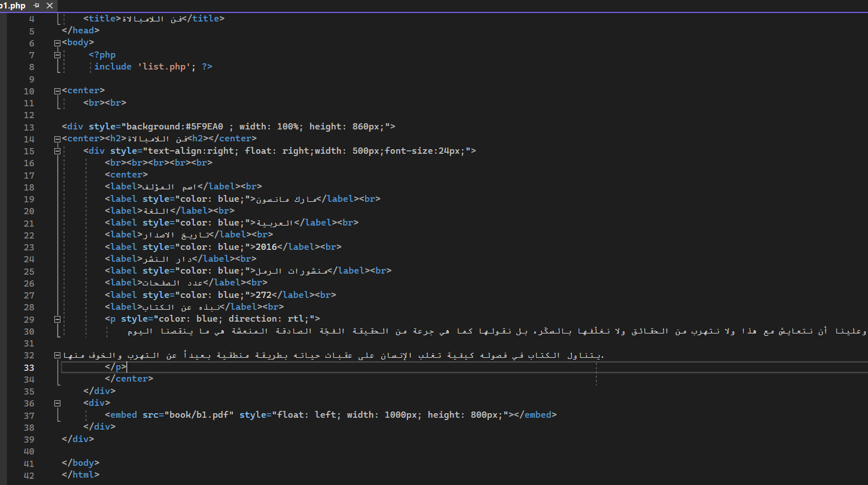This screenshot has height=485, width=868.
Task: Collapse the <body> block on line 6
Action: click(57, 43)
